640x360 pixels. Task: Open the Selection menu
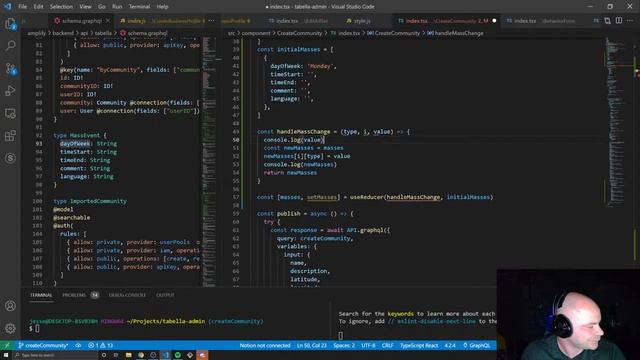point(61,7)
